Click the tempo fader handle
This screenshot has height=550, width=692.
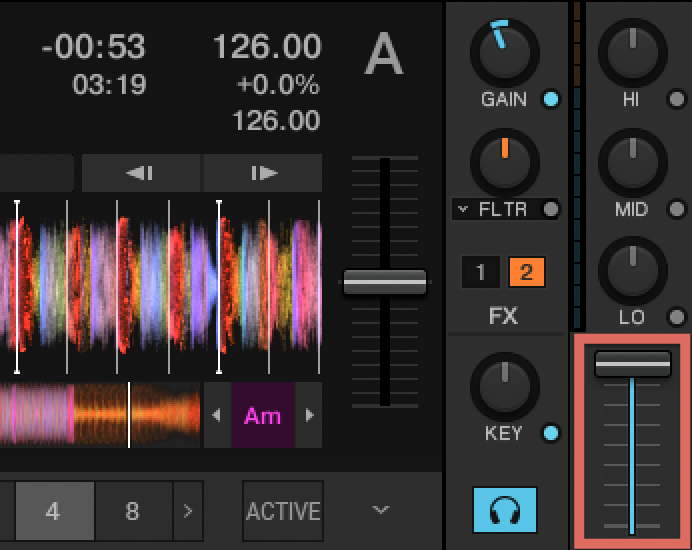pyautogui.click(x=385, y=282)
